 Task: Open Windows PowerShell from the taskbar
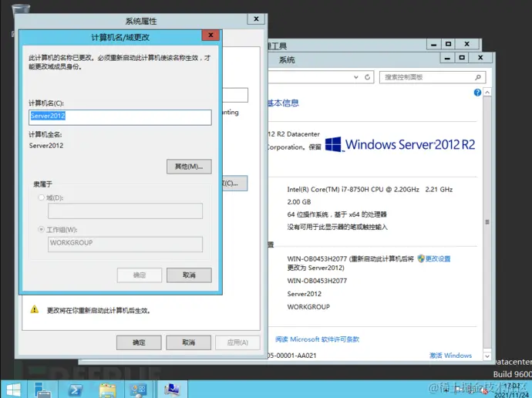pos(75,390)
